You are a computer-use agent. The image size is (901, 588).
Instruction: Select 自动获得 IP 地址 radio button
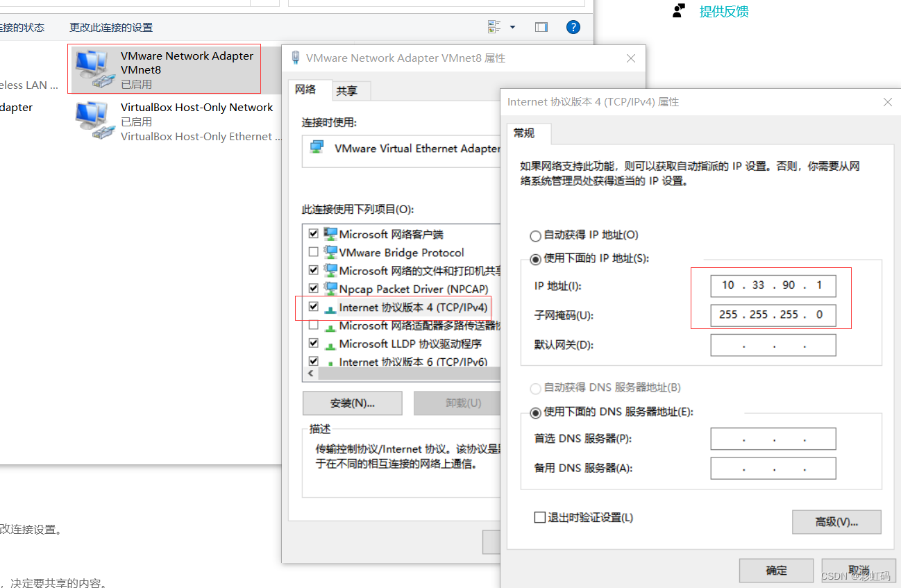coord(535,235)
